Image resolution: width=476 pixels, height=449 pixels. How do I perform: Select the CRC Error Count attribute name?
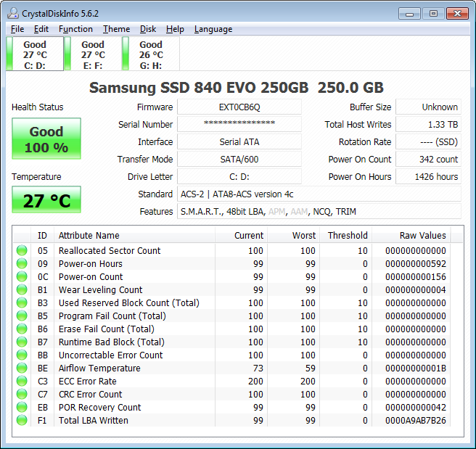tap(90, 394)
